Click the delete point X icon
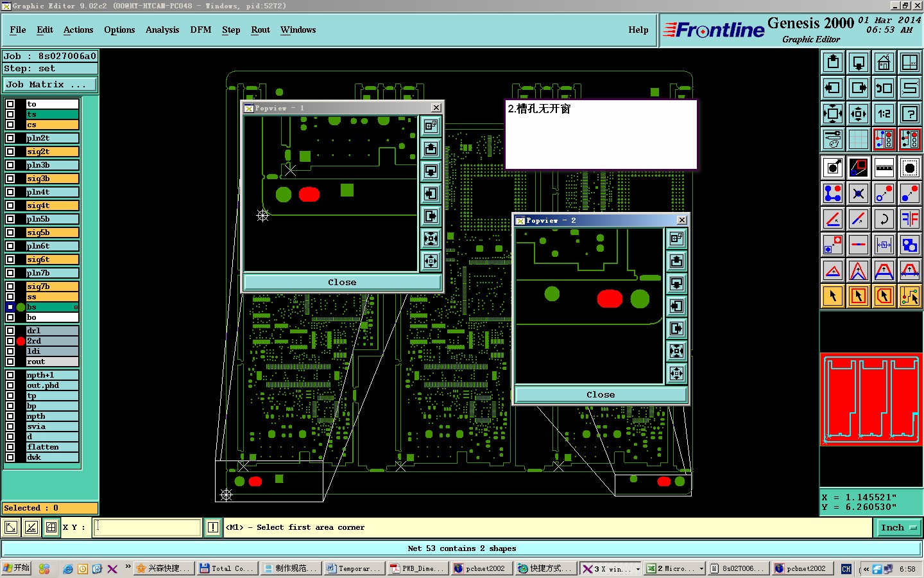The width and height of the screenshot is (924, 578). click(859, 193)
